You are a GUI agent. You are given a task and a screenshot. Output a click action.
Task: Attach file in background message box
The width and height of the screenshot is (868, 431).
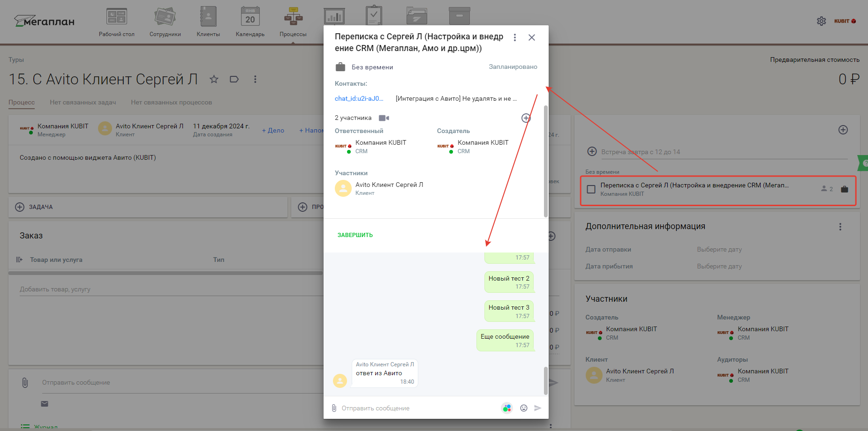click(25, 383)
